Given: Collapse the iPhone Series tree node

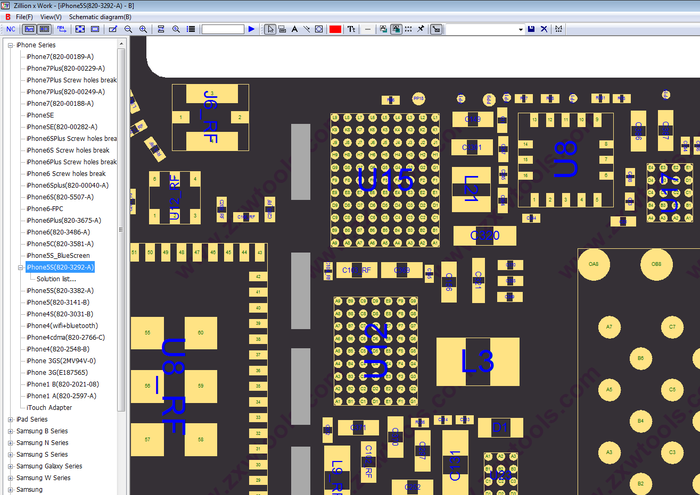Looking at the screenshot, I should point(10,46).
